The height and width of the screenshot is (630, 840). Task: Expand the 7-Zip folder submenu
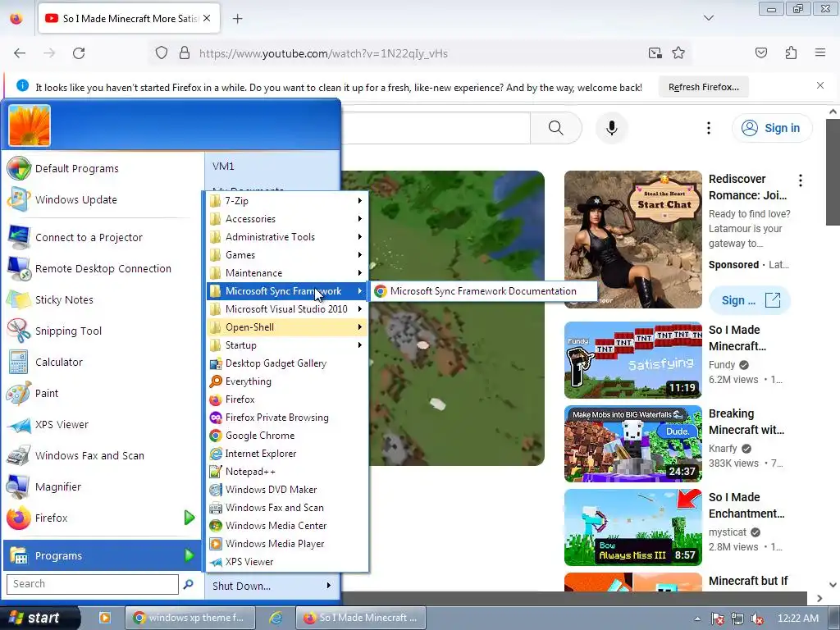pyautogui.click(x=287, y=201)
